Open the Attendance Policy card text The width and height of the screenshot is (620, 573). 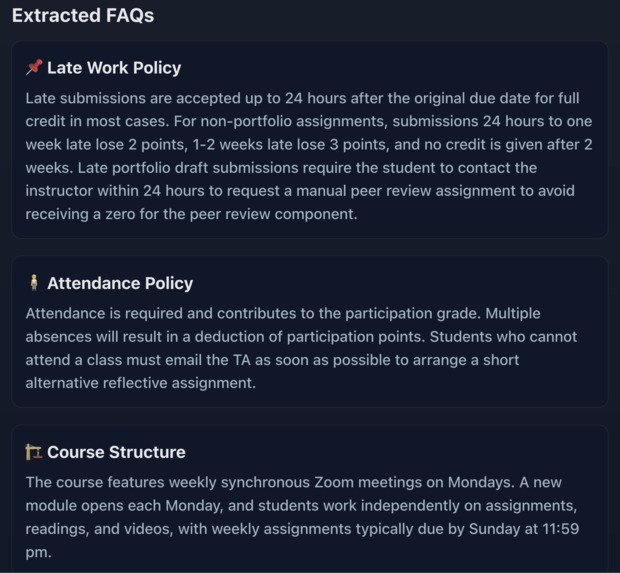coord(301,348)
